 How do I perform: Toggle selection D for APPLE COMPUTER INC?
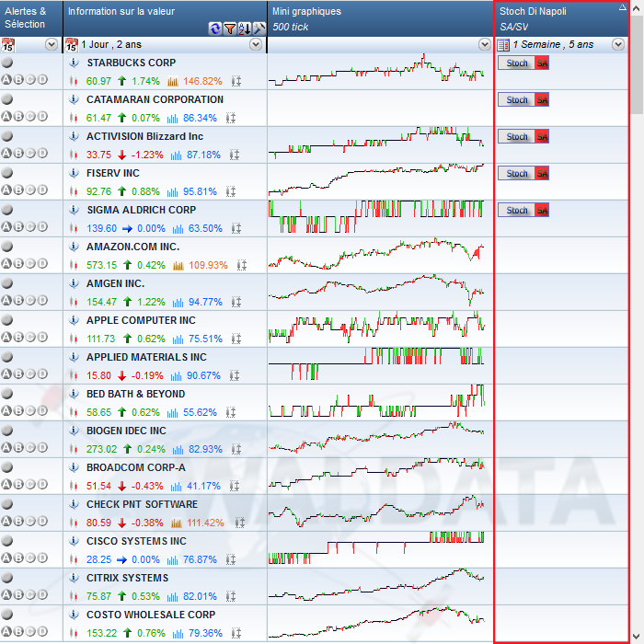point(42,338)
